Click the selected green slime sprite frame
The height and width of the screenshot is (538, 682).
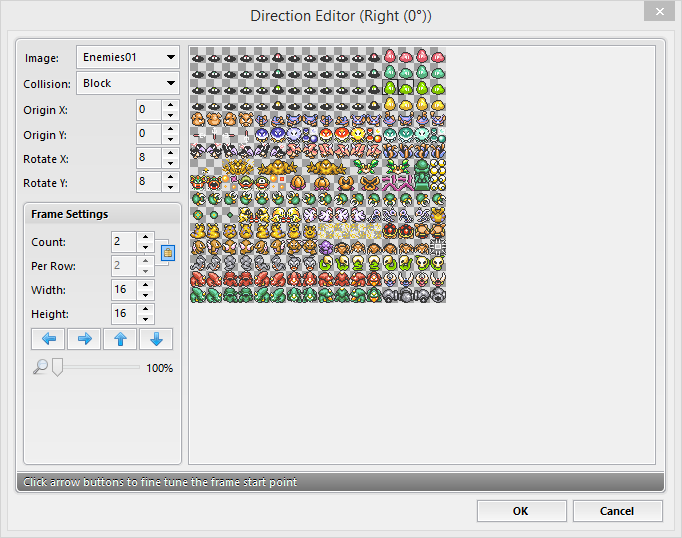[x=390, y=87]
